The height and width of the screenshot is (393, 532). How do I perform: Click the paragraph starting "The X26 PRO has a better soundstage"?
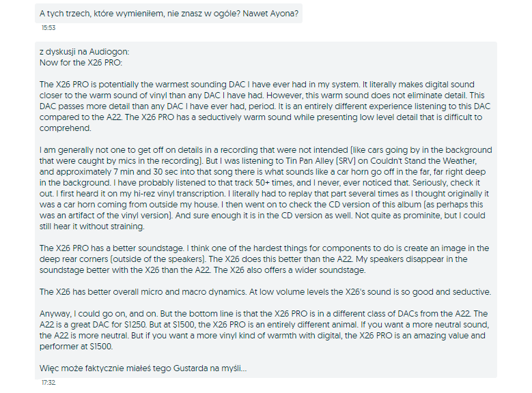264,259
